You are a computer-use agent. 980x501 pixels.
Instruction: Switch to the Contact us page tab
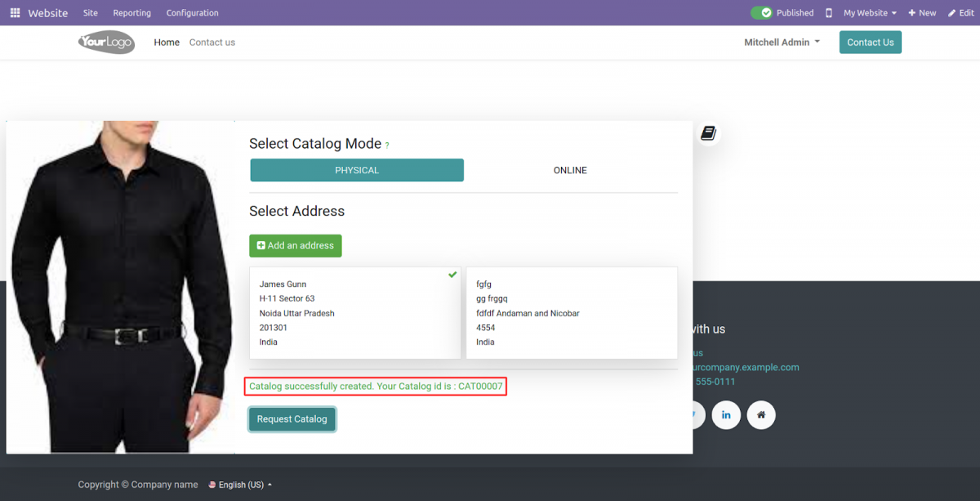click(x=212, y=42)
